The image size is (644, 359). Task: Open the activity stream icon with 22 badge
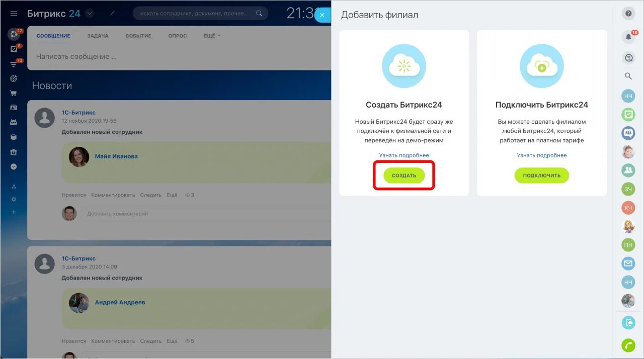coord(14,35)
